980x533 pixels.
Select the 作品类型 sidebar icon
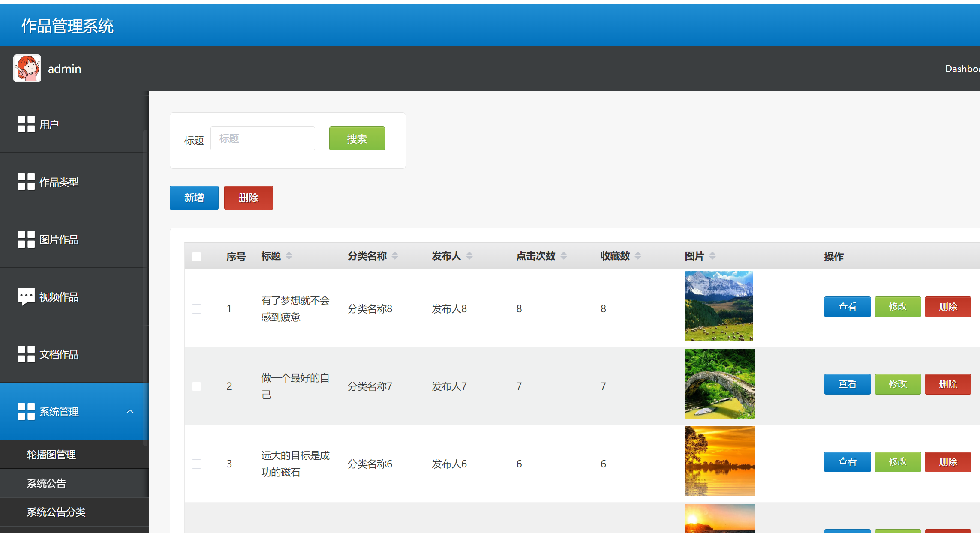click(26, 182)
